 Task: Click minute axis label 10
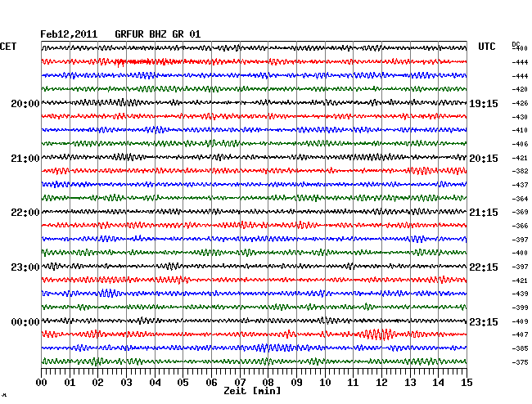click(x=325, y=383)
